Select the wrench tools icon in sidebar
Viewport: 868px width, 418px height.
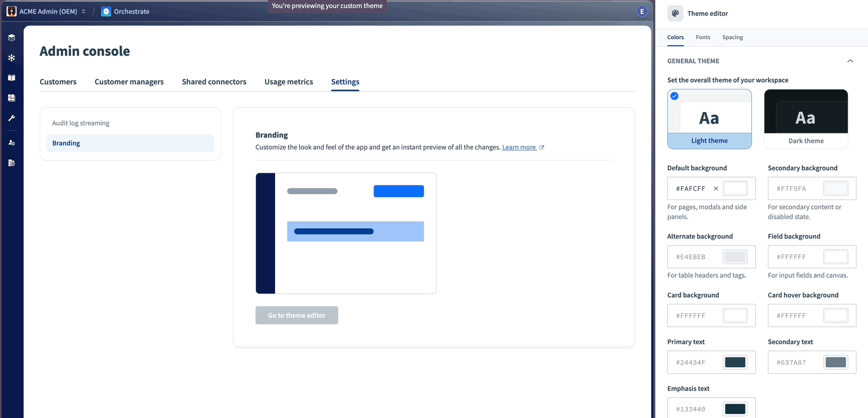pyautogui.click(x=12, y=118)
